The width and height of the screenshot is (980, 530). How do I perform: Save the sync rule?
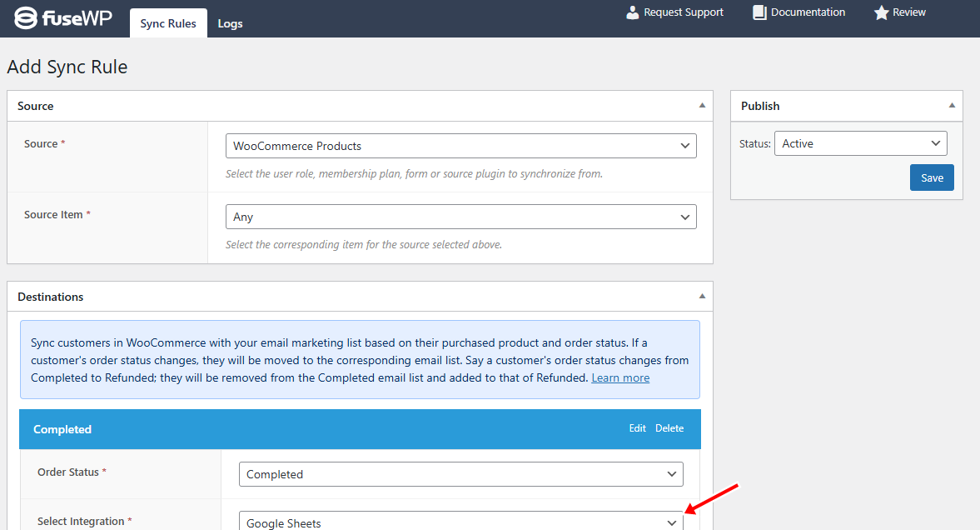click(x=932, y=177)
